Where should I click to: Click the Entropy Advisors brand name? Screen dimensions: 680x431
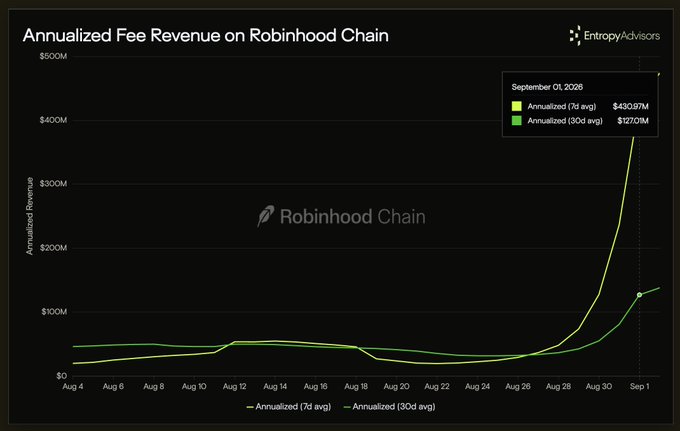coord(622,36)
